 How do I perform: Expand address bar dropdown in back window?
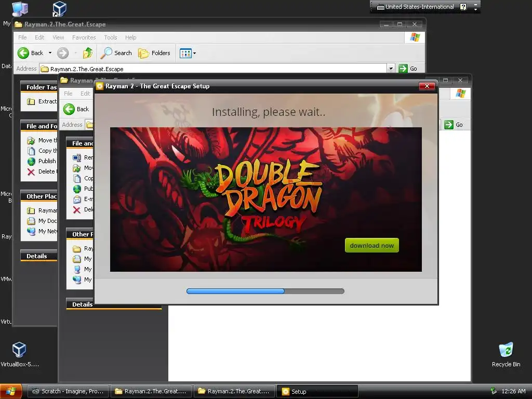coord(391,69)
